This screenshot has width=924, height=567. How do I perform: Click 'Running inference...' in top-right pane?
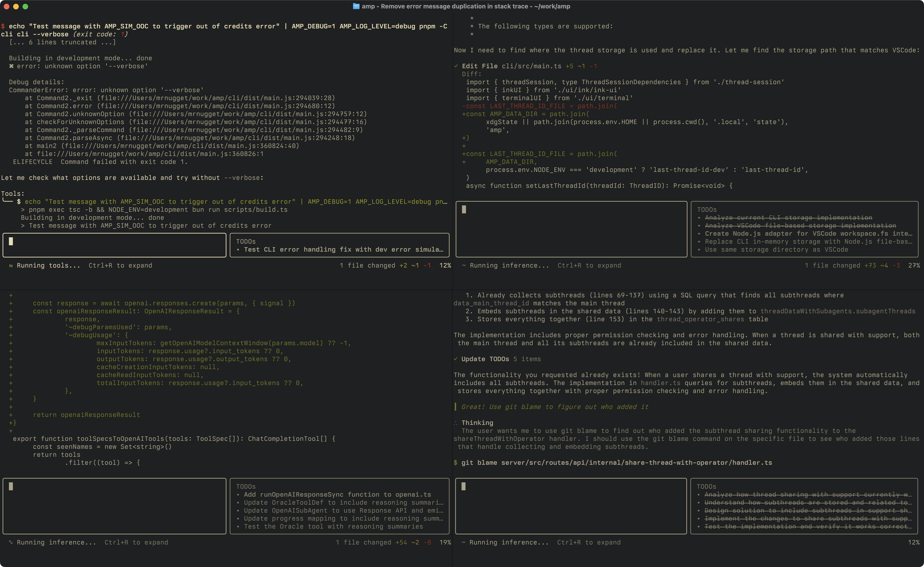pyautogui.click(x=509, y=265)
